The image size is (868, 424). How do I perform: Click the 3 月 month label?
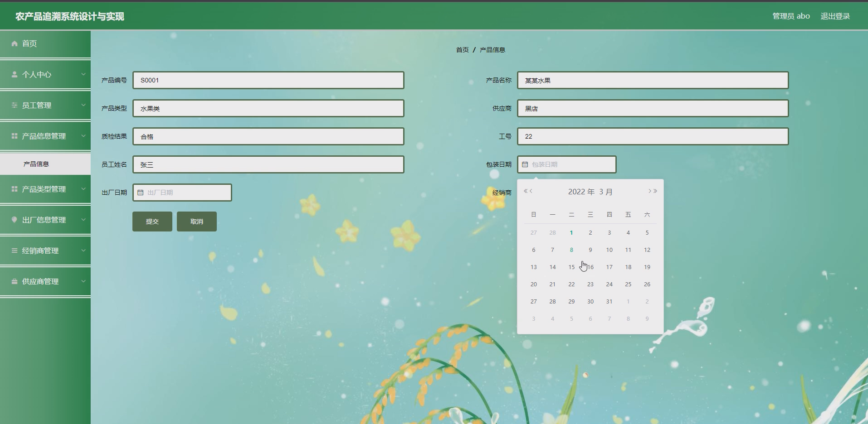click(606, 192)
